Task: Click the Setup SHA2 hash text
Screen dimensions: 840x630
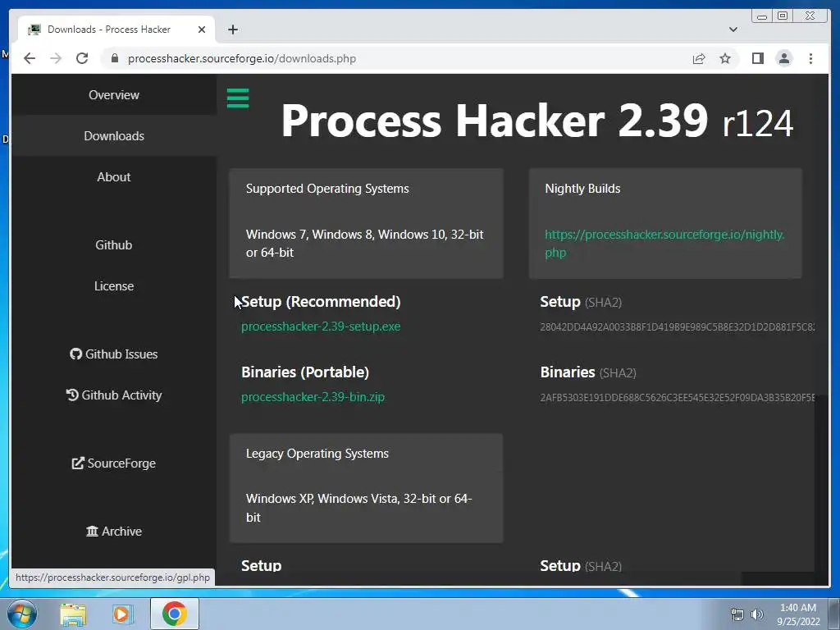Action: (677, 326)
